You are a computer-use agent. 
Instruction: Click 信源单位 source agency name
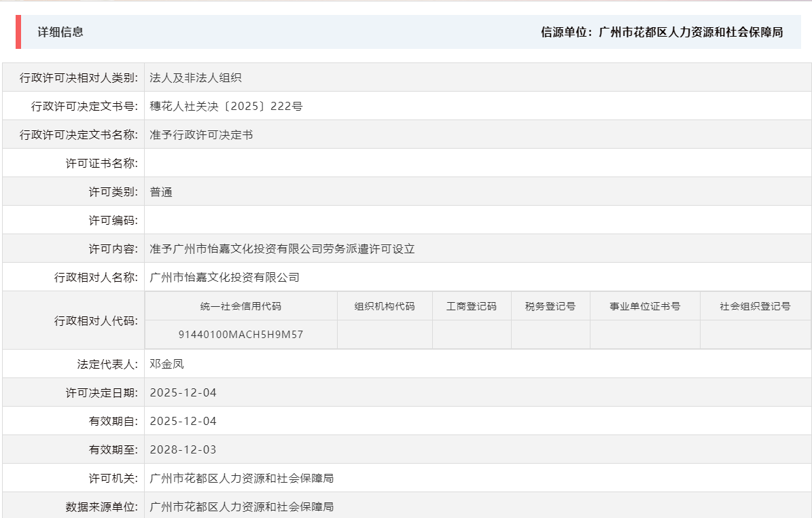[x=689, y=31]
